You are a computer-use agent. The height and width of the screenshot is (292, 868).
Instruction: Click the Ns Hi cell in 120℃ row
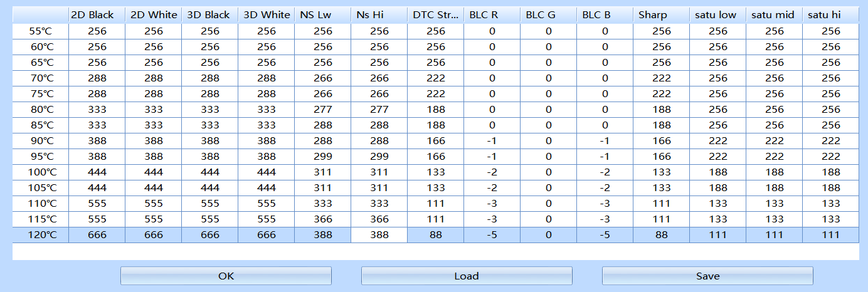point(379,235)
